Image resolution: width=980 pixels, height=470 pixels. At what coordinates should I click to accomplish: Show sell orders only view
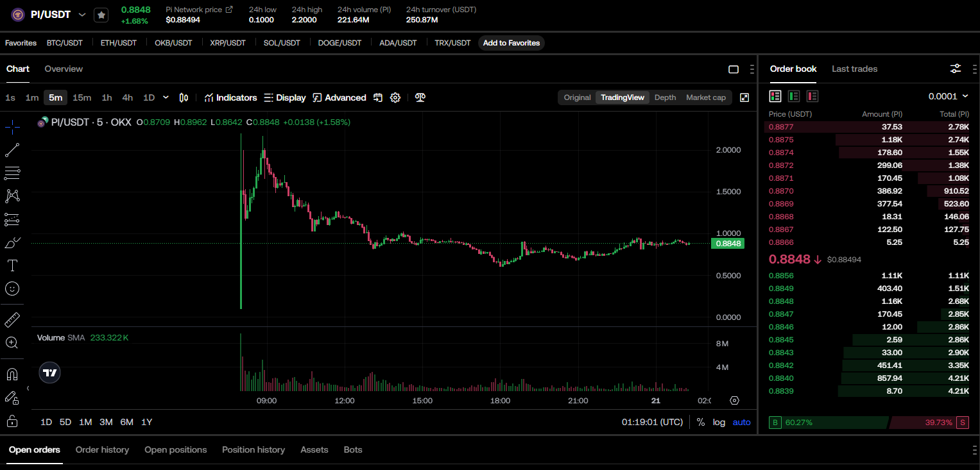click(812, 96)
